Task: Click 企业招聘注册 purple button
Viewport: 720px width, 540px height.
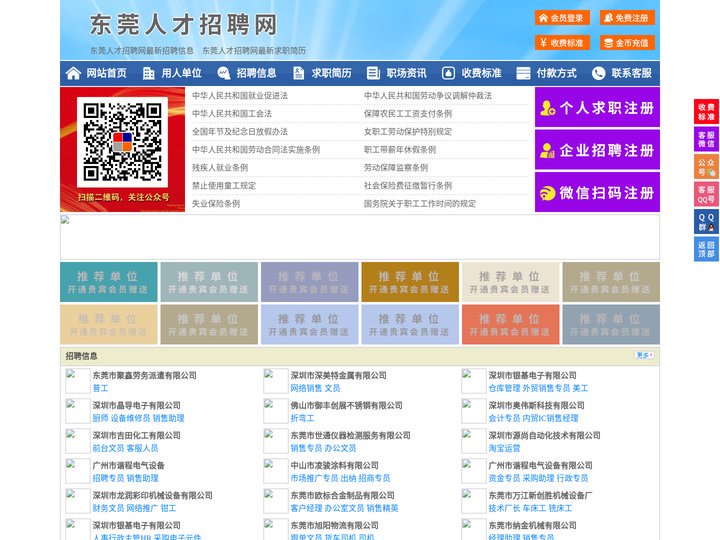Action: point(597,150)
